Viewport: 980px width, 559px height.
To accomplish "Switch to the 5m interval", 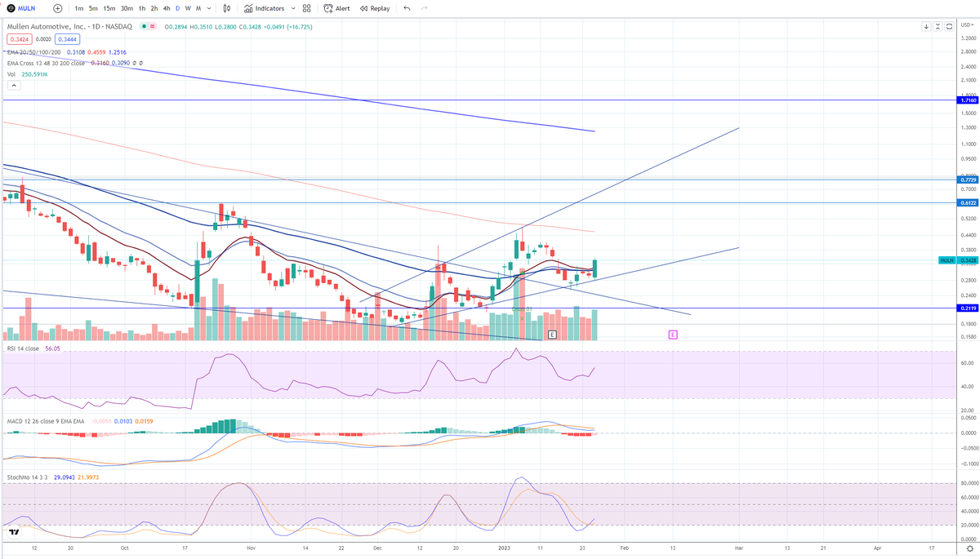I will tap(93, 8).
